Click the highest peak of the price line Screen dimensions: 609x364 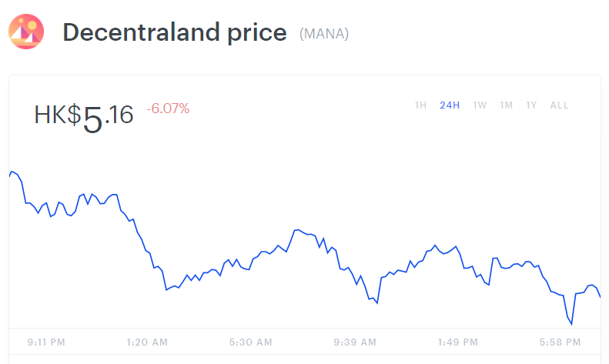[12, 171]
